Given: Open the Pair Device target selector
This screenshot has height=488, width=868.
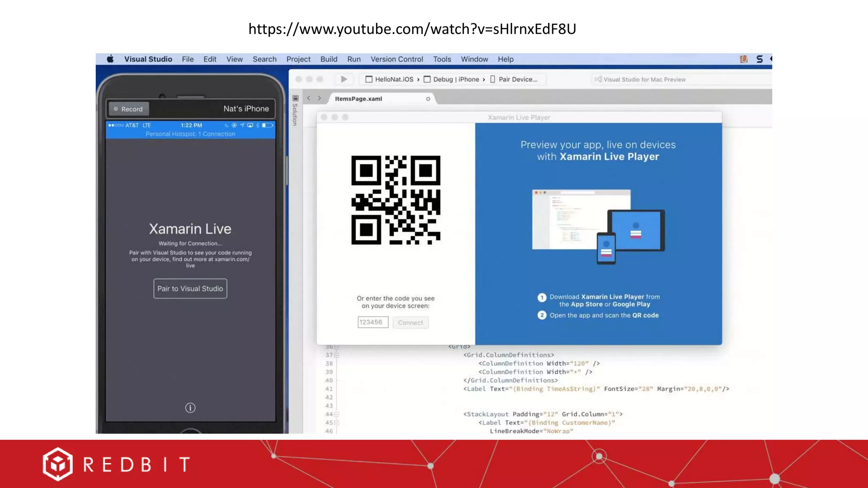Looking at the screenshot, I should click(x=514, y=79).
